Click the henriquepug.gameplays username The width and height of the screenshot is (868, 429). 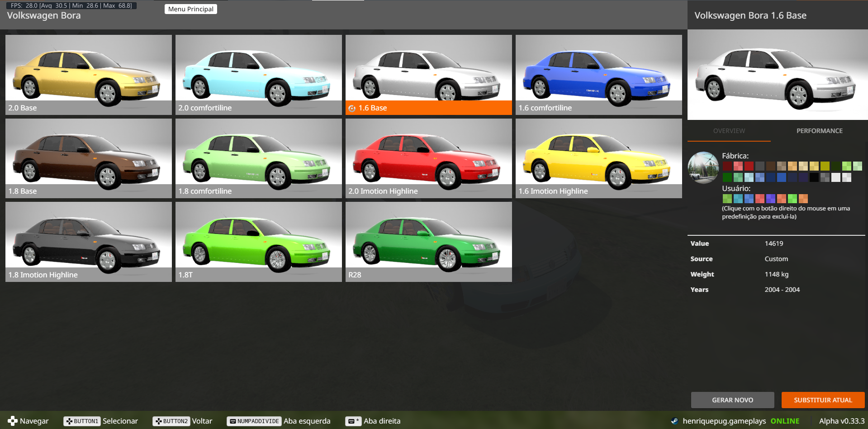pos(724,421)
